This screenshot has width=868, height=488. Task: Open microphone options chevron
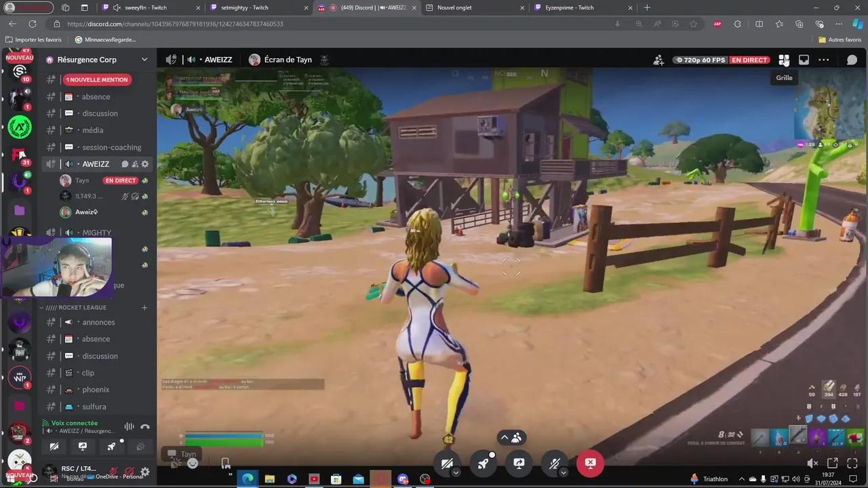tap(563, 473)
